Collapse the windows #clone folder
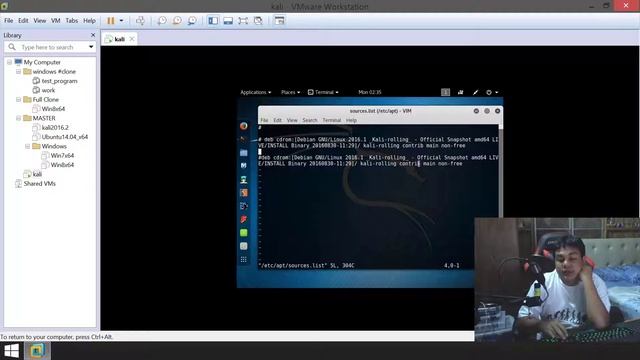 [18, 71]
